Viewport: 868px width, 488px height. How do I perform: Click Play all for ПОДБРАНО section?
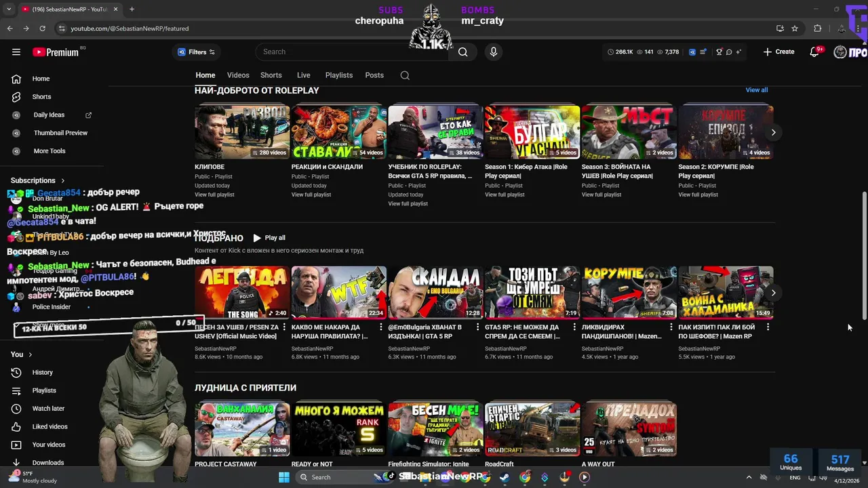coord(269,238)
